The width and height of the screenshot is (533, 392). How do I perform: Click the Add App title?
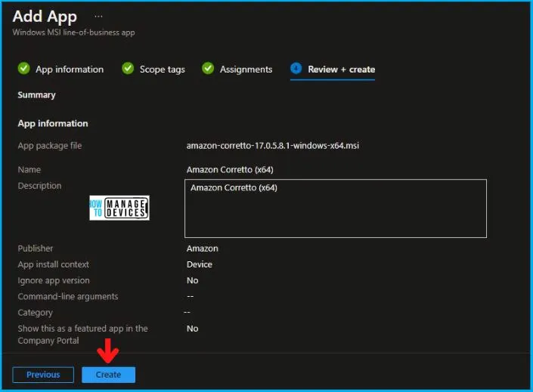[x=45, y=17]
